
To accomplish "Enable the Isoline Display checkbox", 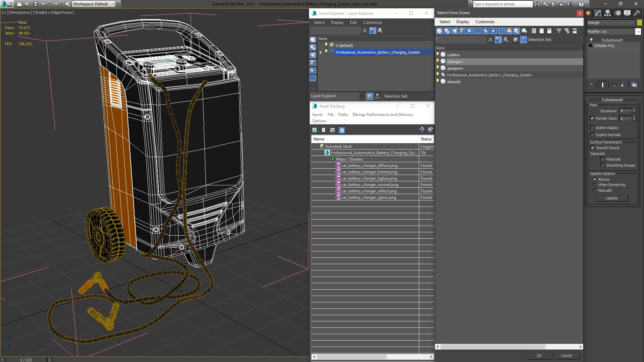I will coord(592,128).
